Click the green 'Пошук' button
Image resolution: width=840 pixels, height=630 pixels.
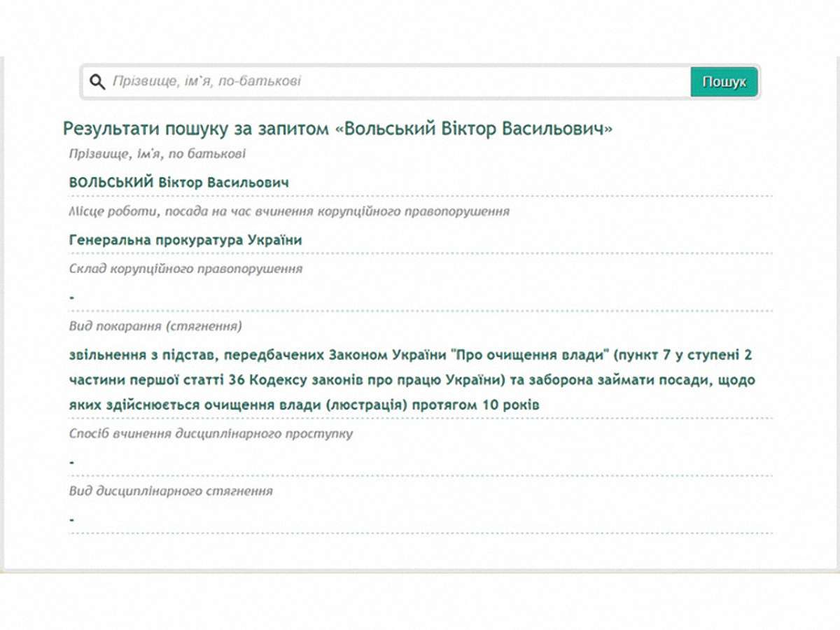[x=724, y=82]
